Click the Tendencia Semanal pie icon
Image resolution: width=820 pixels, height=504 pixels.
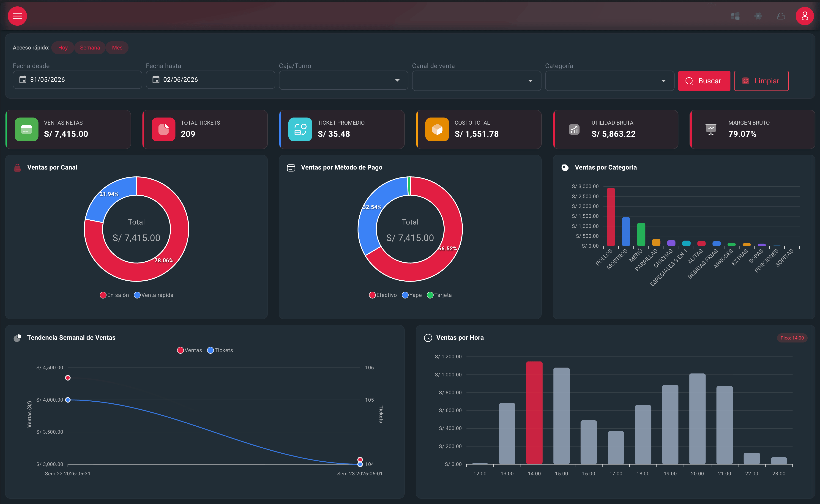17,338
